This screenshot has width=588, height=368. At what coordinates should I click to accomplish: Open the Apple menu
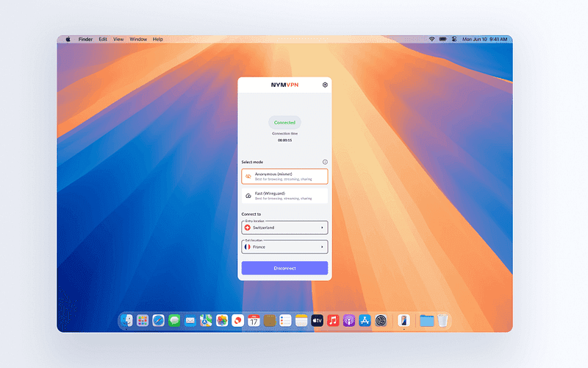point(68,39)
